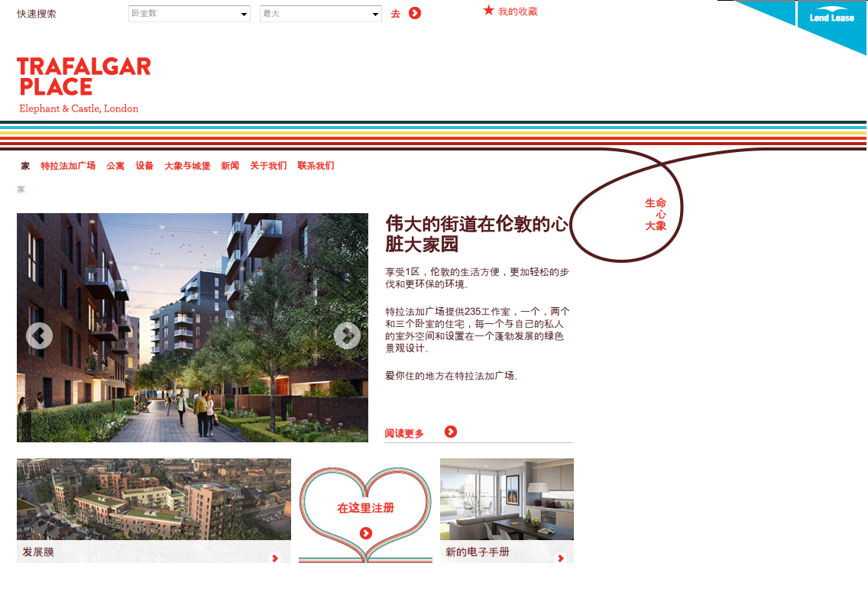Open 联系我们 contact us menu item
The width and height of the screenshot is (868, 589).
(316, 166)
